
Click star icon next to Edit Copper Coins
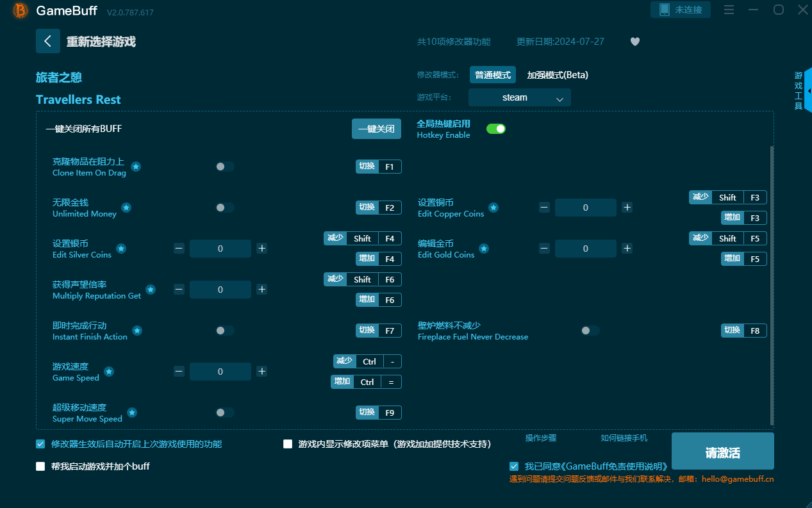coord(493,208)
